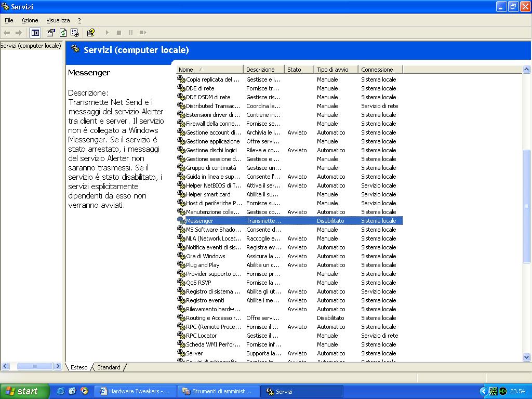Image resolution: width=532 pixels, height=399 pixels.
Task: Sort by Descrizione column header
Action: click(263, 70)
